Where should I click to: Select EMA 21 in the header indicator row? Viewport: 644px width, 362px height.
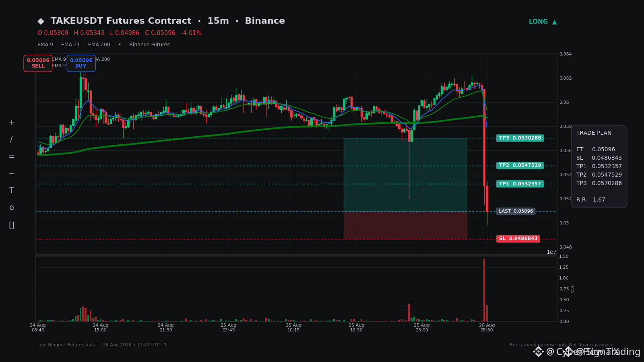click(x=70, y=45)
